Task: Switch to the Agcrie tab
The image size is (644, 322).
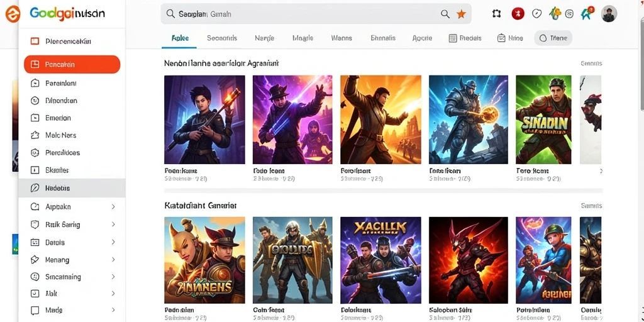Action: point(422,38)
